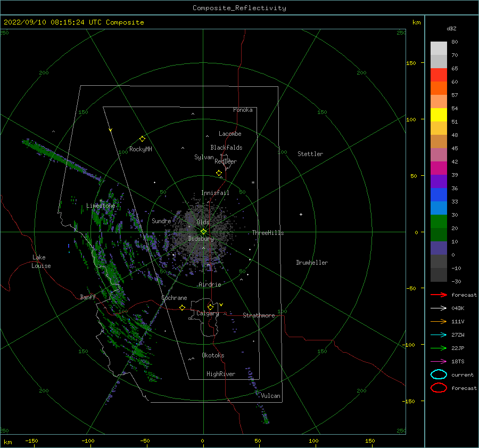479x448 pixels.
Task: Click the Strathmore label
Action: pos(259,315)
